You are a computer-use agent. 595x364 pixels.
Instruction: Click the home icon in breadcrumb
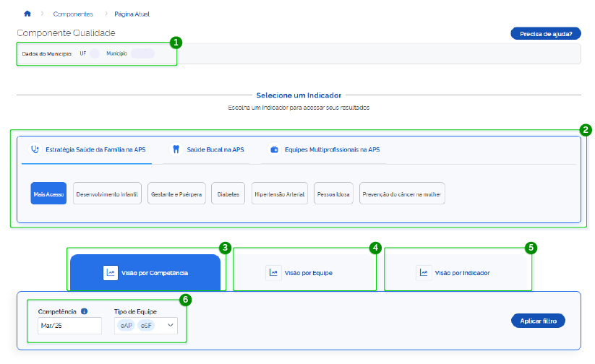27,14
